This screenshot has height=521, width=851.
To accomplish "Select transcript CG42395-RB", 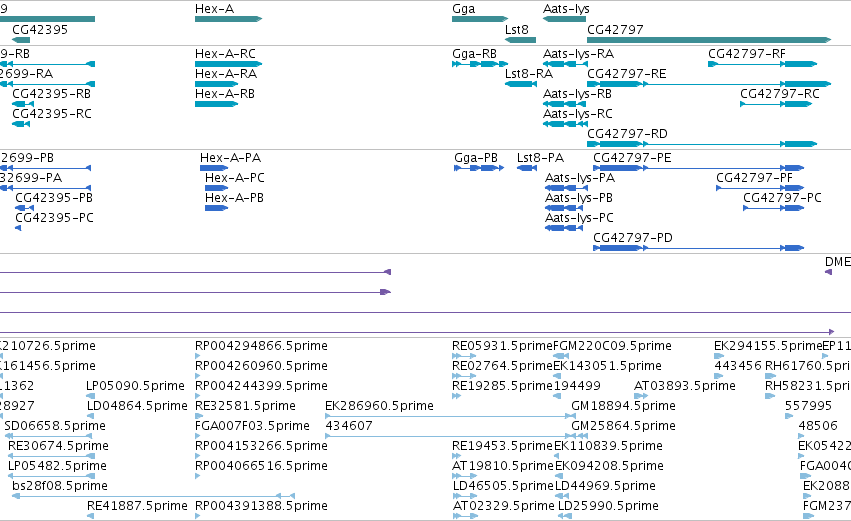I will click(23, 104).
